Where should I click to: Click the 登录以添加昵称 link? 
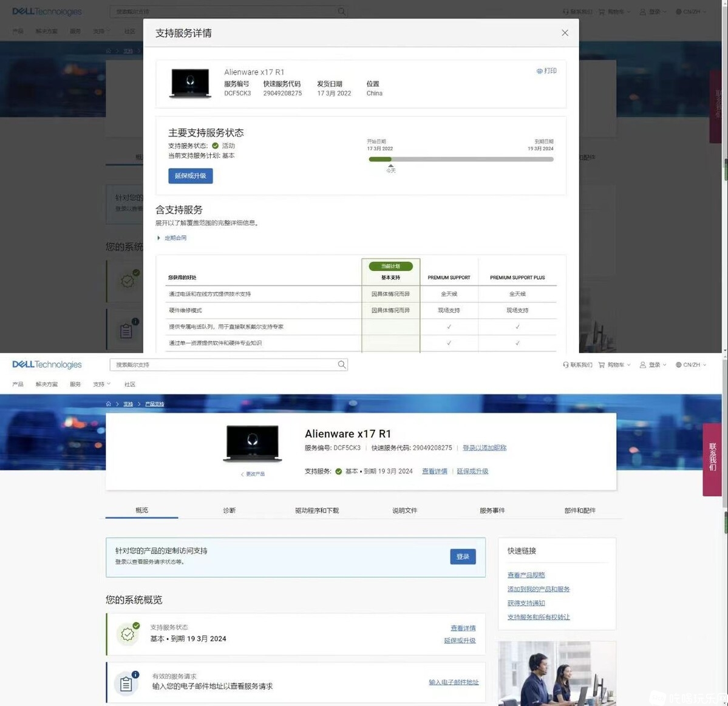485,448
